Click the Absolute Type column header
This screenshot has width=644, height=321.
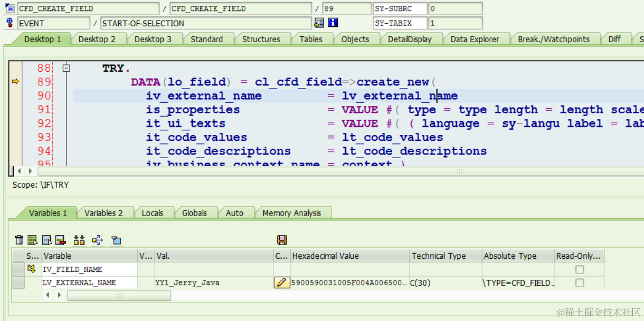(518, 256)
